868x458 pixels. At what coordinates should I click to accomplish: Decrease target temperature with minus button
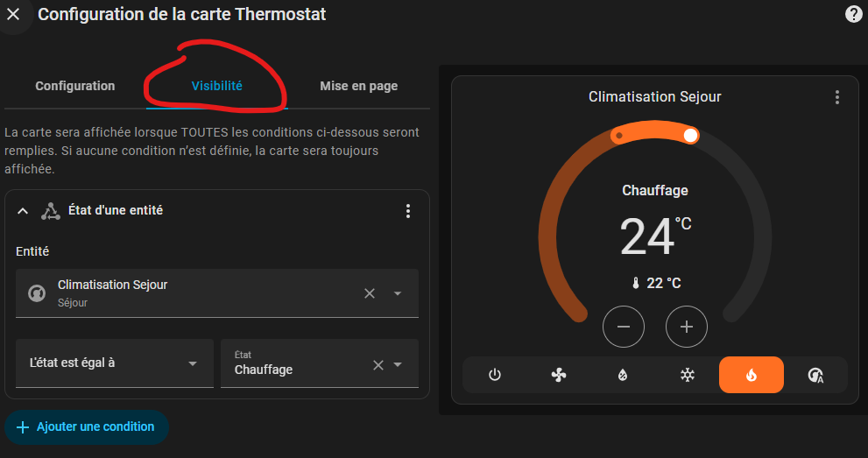(x=624, y=328)
